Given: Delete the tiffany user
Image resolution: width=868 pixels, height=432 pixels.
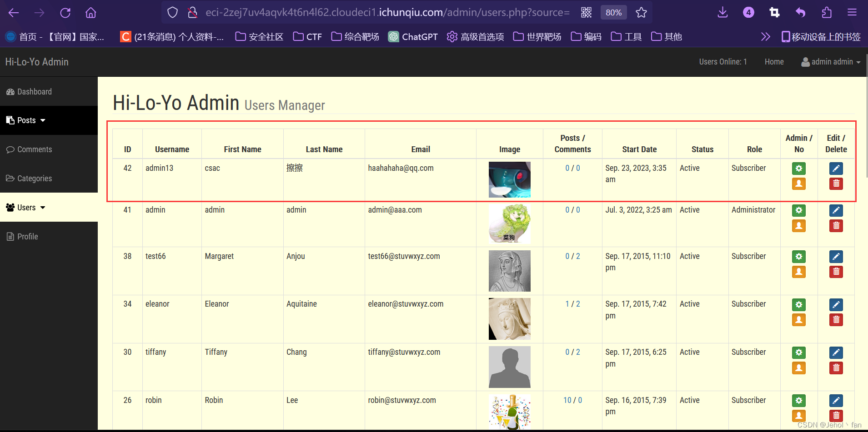Looking at the screenshot, I should click(836, 368).
